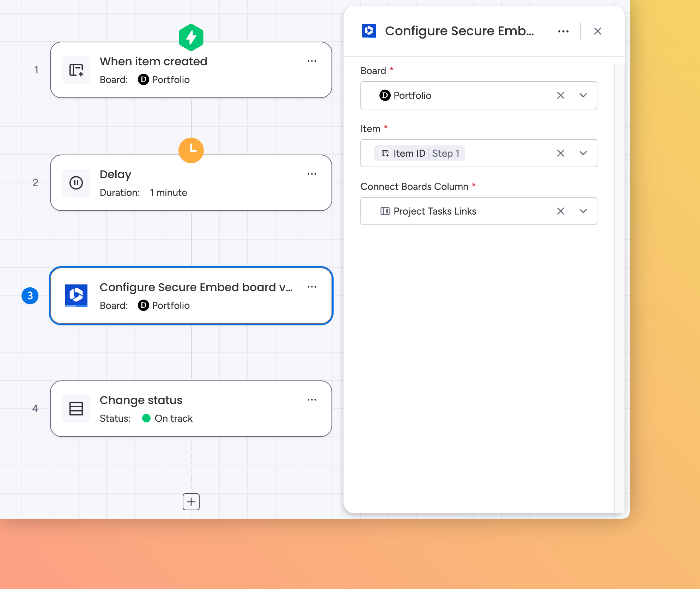Select the Delay pause icon
The height and width of the screenshot is (589, 700).
pyautogui.click(x=76, y=183)
